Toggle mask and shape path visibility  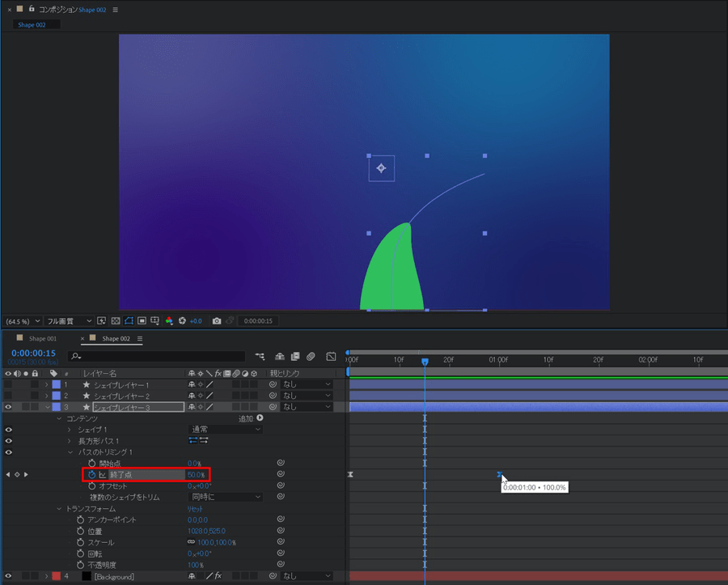pos(129,321)
